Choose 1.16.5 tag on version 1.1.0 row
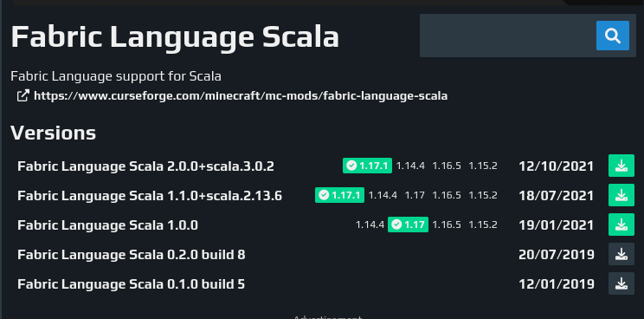 (447, 195)
